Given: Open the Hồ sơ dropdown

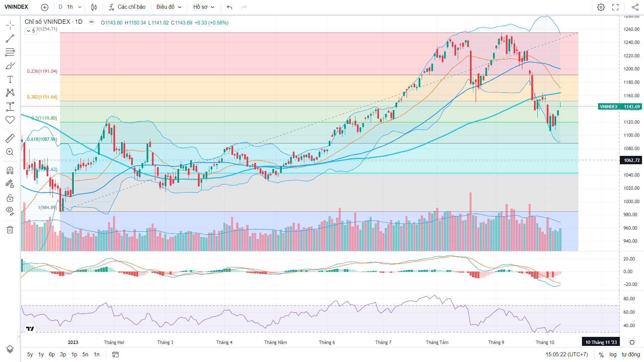Looking at the screenshot, I should [204, 7].
